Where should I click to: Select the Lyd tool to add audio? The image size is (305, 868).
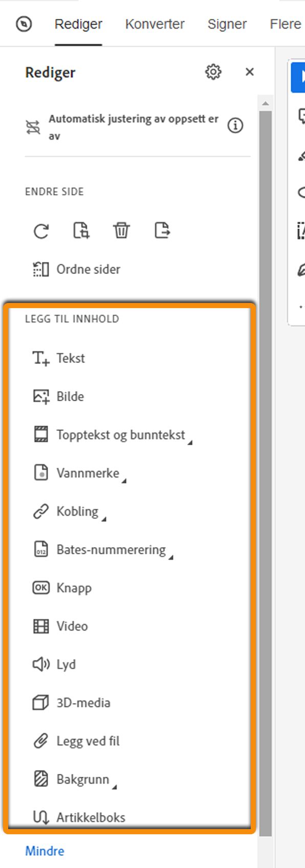(68, 664)
